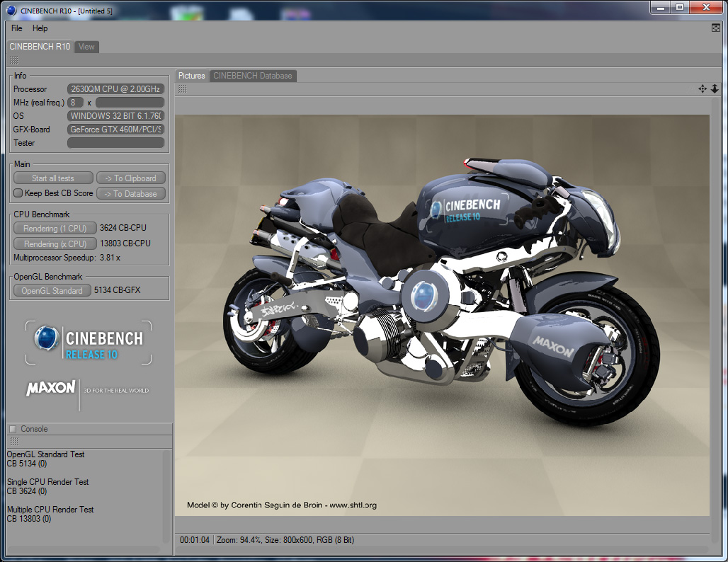Close the CINEBENCH R10 window
This screenshot has width=728, height=562.
point(706,7)
